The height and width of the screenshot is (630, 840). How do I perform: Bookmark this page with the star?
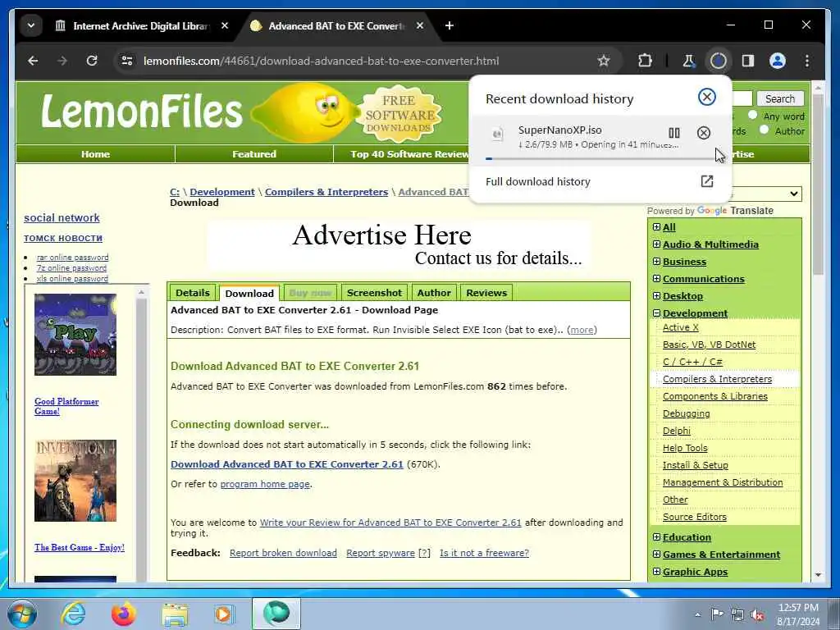point(604,61)
